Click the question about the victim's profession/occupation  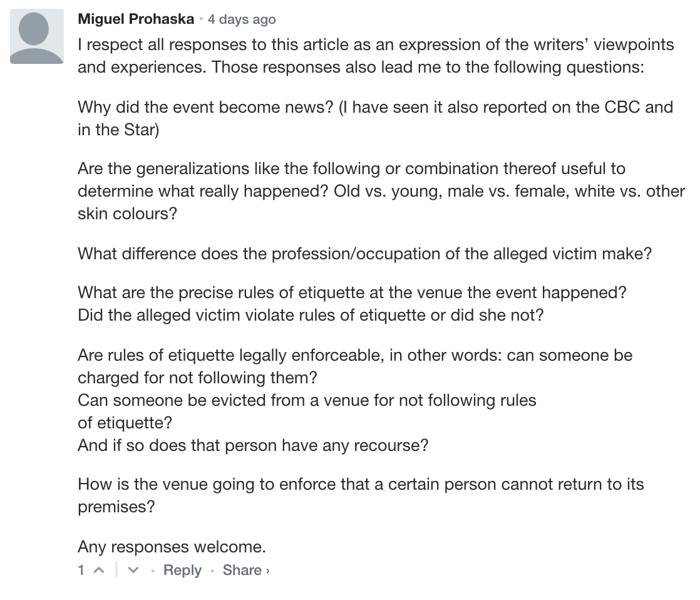[x=364, y=254]
